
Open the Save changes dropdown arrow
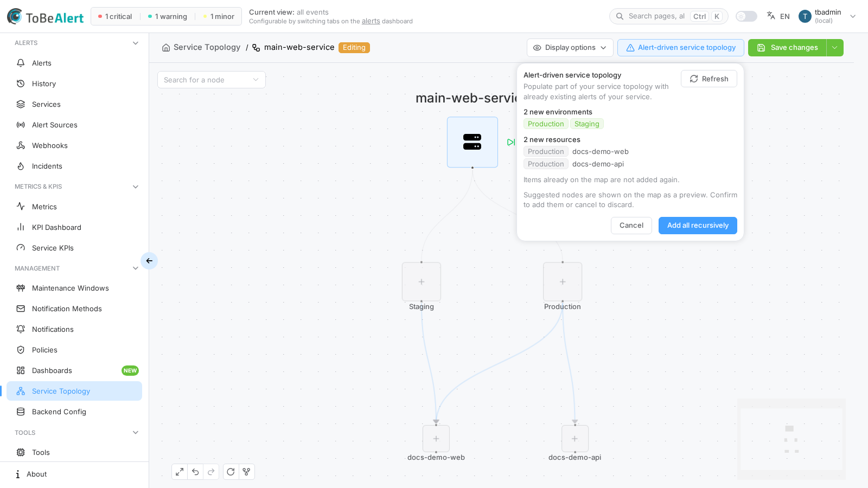coord(835,48)
